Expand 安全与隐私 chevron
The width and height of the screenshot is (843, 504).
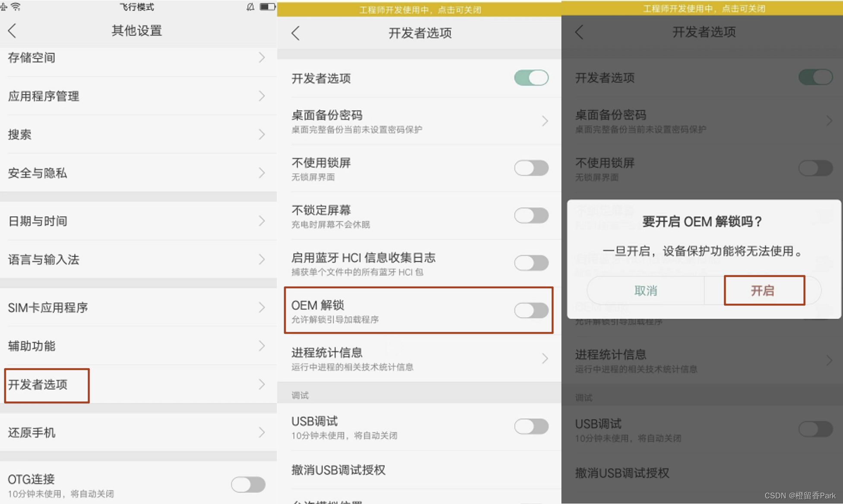tap(262, 173)
